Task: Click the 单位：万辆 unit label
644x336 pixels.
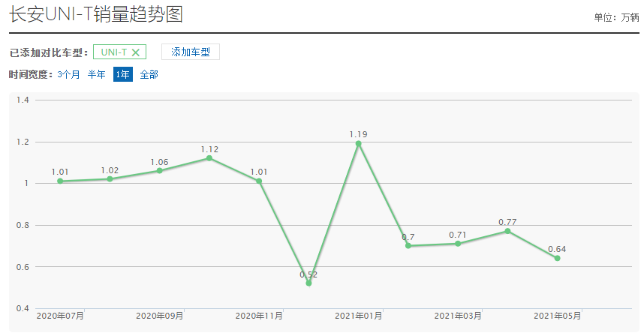Action: pyautogui.click(x=616, y=17)
